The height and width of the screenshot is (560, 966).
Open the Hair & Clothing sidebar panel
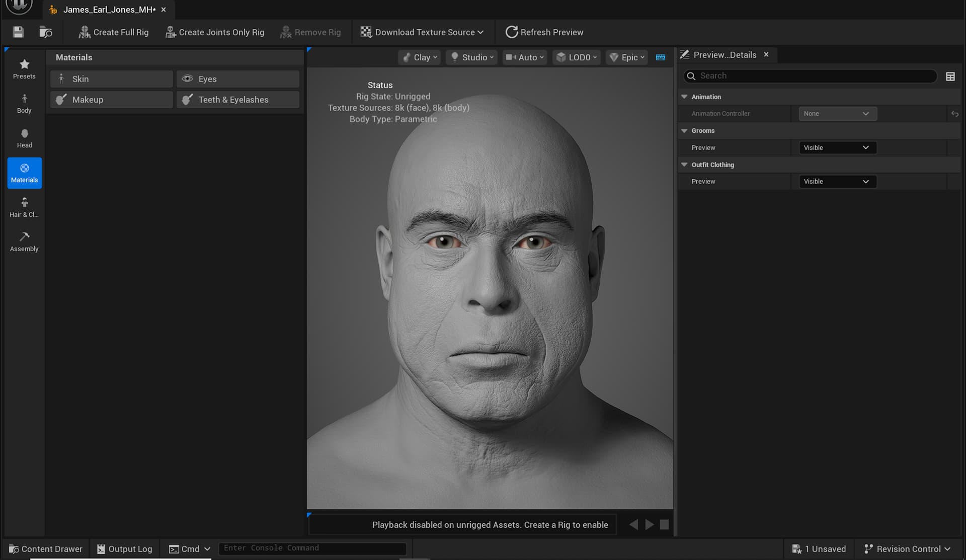pyautogui.click(x=24, y=208)
